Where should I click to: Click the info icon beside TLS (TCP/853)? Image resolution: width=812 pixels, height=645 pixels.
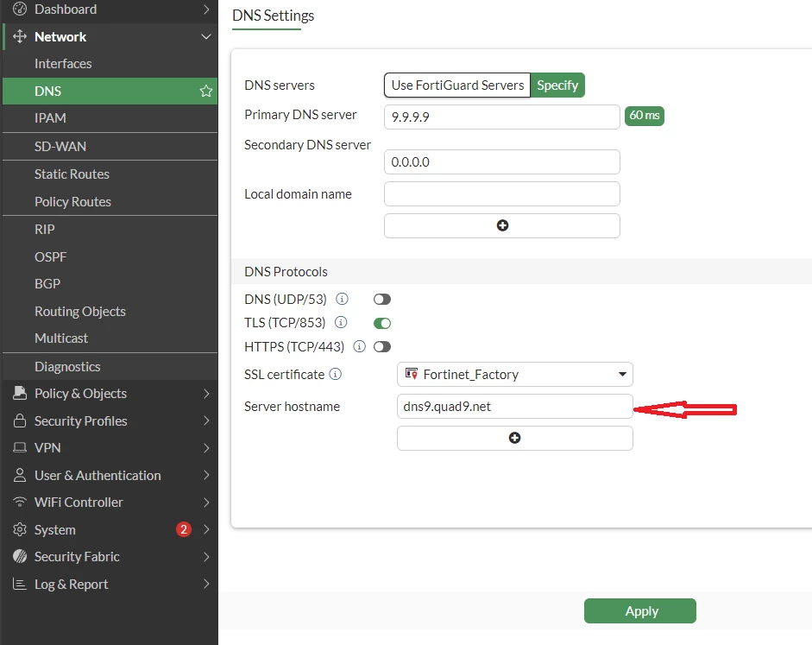click(x=341, y=322)
